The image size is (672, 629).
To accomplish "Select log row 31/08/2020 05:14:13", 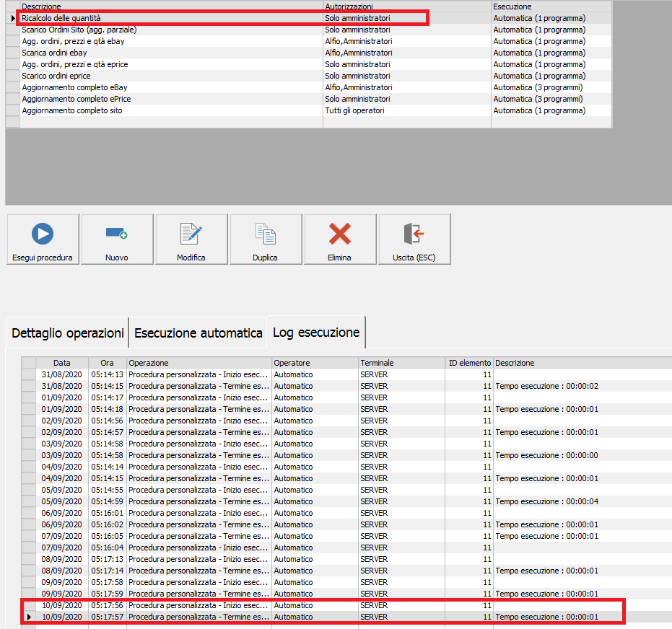I will (x=347, y=374).
